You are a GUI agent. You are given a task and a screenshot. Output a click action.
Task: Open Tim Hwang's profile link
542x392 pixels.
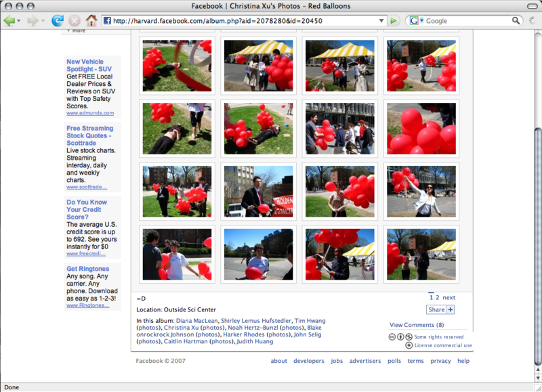(310, 321)
